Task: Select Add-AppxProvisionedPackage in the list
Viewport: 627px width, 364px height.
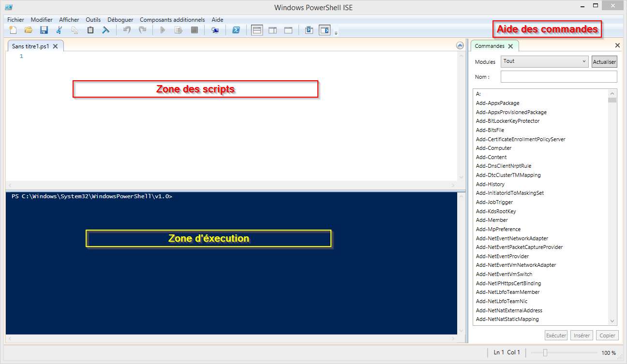Action: pos(511,112)
